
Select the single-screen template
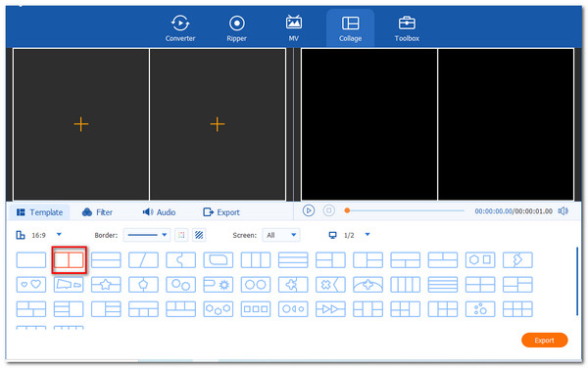coord(31,259)
